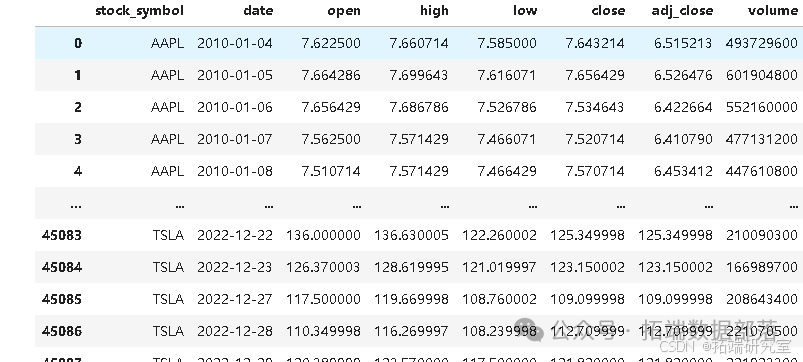Click the high value 116.269997

[411, 331]
